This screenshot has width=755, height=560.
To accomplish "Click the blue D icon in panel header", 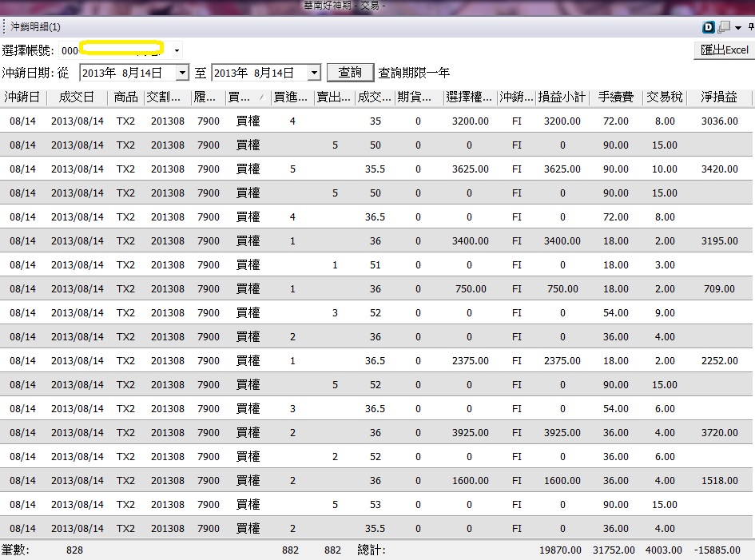I will pos(709,27).
